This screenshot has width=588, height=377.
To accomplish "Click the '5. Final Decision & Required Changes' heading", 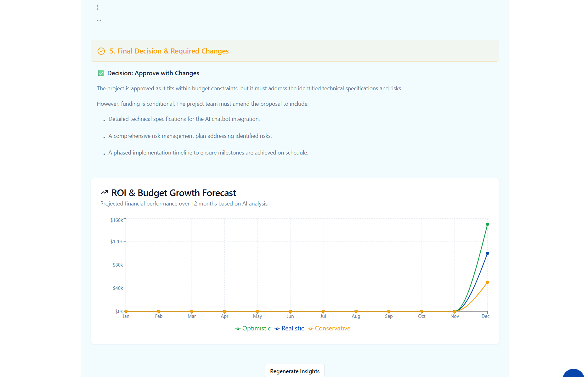I will [169, 51].
